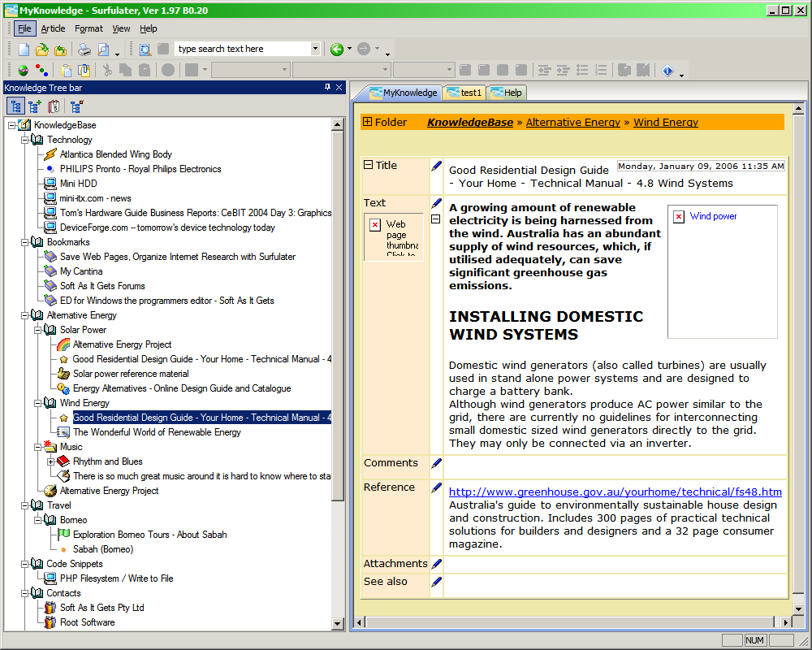The height and width of the screenshot is (650, 812).
Task: Open the Format menu
Action: pos(89,28)
